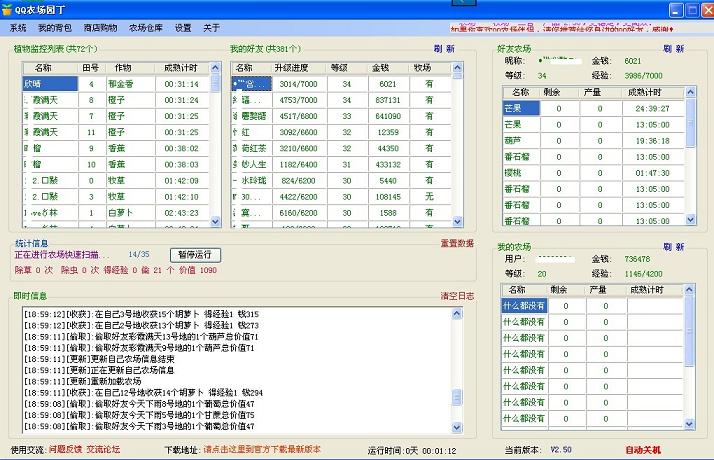Click up arrow of friends list scrollbar

tap(457, 67)
